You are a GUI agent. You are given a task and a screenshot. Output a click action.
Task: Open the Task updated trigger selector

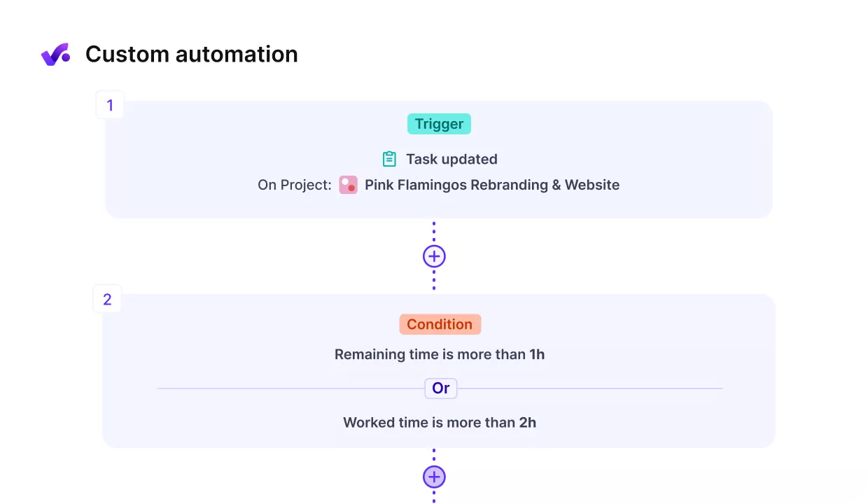click(x=451, y=159)
